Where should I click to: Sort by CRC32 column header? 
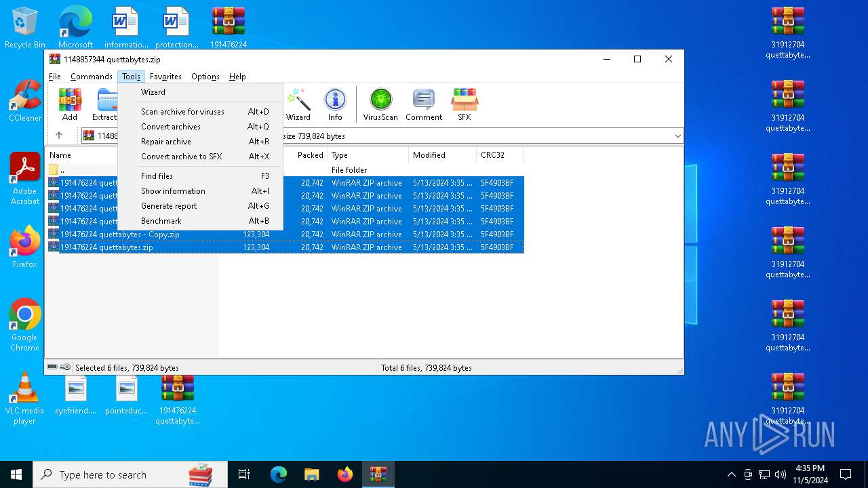click(x=500, y=155)
